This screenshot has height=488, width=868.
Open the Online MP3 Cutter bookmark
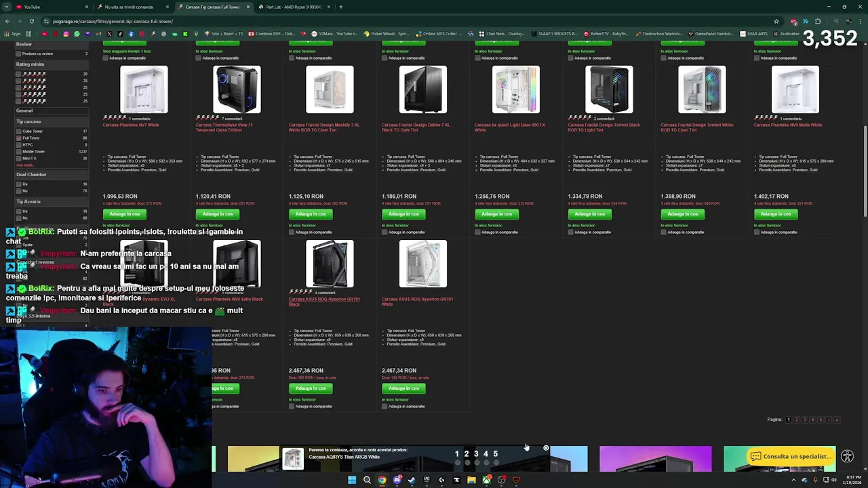click(x=439, y=34)
